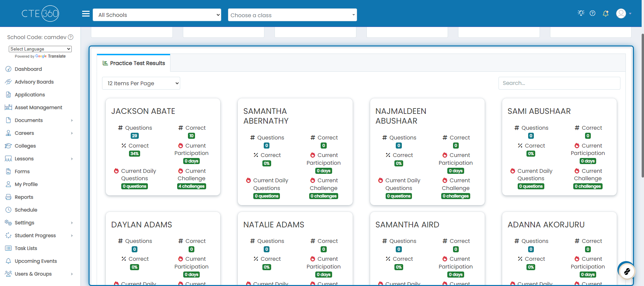Click the Settings gears icon
This screenshot has width=644, height=286.
click(x=8, y=223)
